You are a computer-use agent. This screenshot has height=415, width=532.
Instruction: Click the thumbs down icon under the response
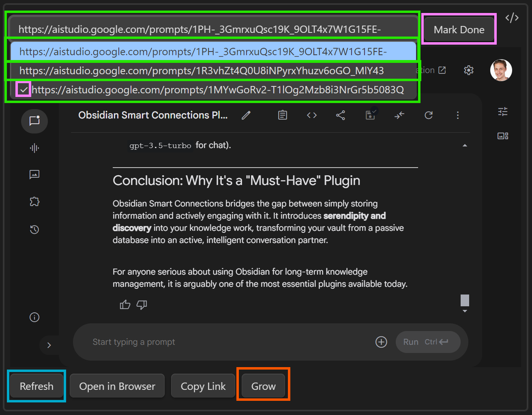(142, 305)
